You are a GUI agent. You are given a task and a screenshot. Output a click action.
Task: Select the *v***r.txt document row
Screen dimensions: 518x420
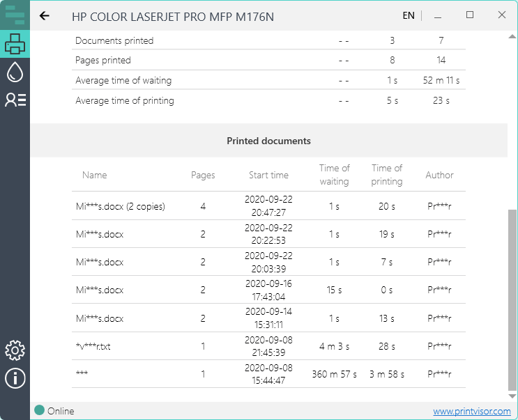coord(93,346)
